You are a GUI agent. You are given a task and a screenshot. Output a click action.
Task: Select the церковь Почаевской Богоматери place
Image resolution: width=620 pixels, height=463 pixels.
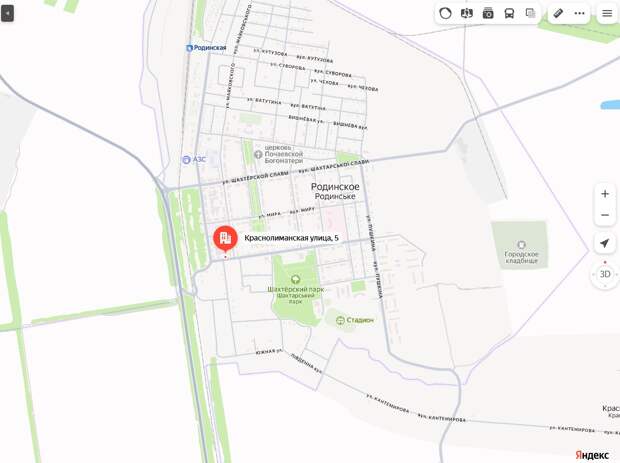point(280,154)
